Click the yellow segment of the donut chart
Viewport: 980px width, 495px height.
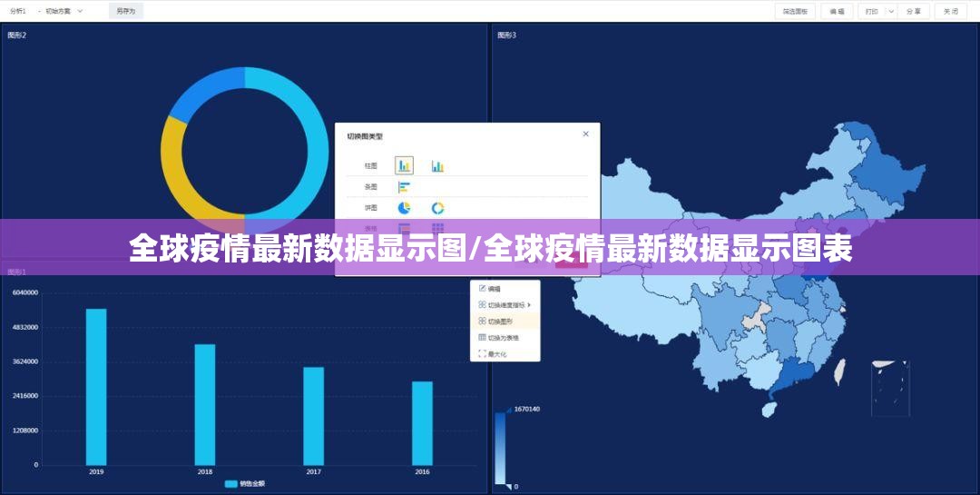coord(177,173)
